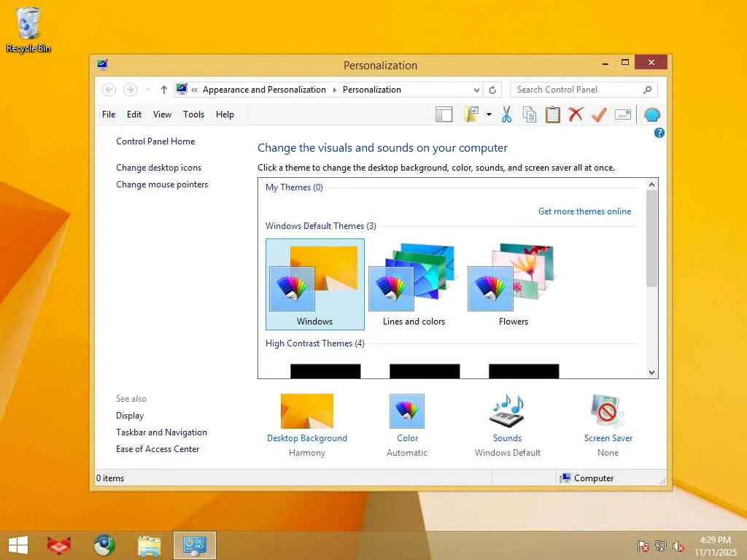747x560 pixels.
Task: Click Get more themes online link
Action: click(x=584, y=211)
